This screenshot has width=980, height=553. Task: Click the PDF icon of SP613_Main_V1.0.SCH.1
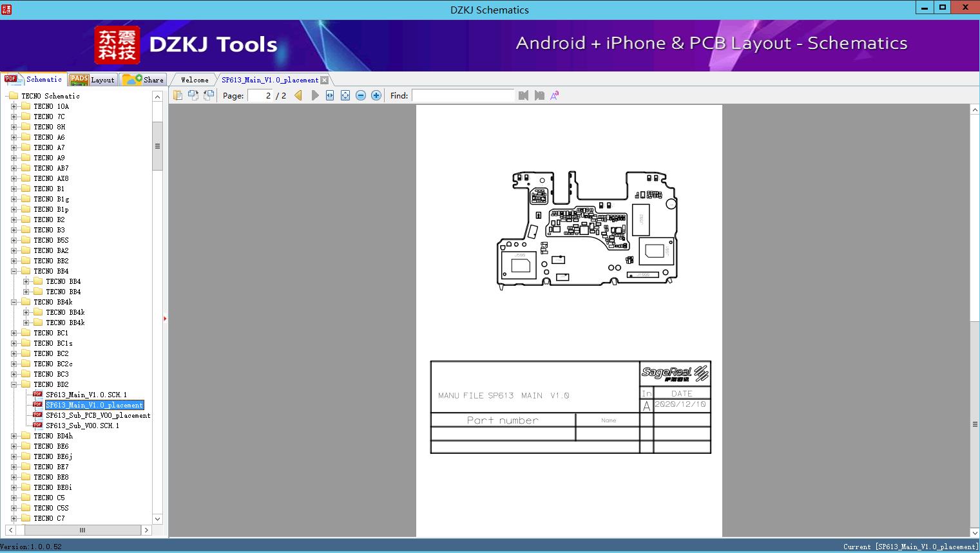[x=37, y=394]
